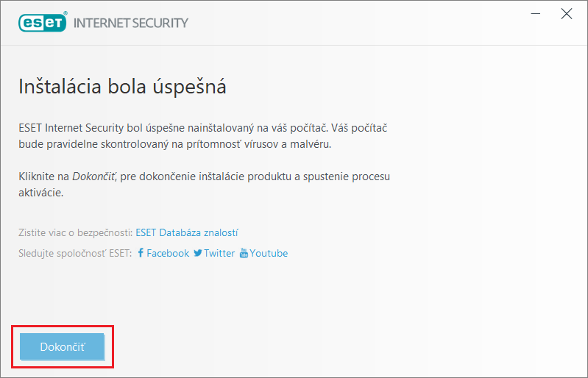Click the Twitter bird icon
The image size is (588, 378).
(x=197, y=253)
